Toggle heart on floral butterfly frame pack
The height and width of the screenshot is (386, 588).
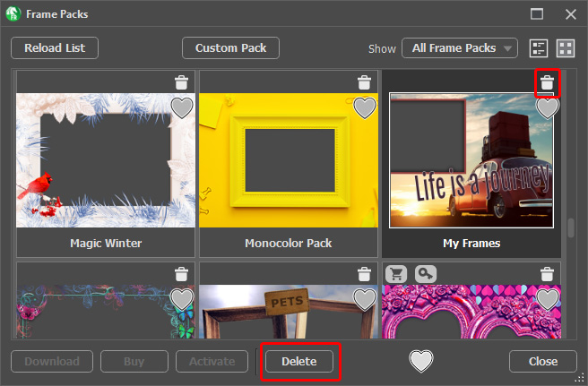click(x=182, y=299)
